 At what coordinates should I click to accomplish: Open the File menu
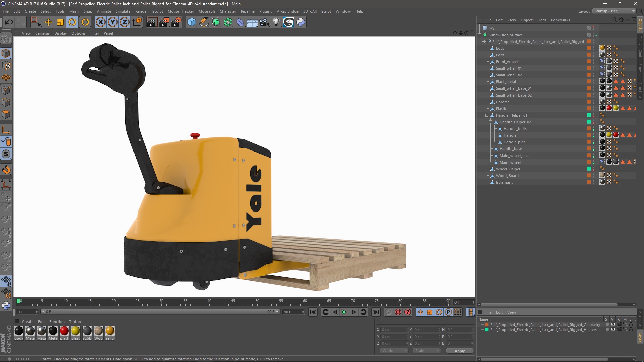tap(6, 11)
